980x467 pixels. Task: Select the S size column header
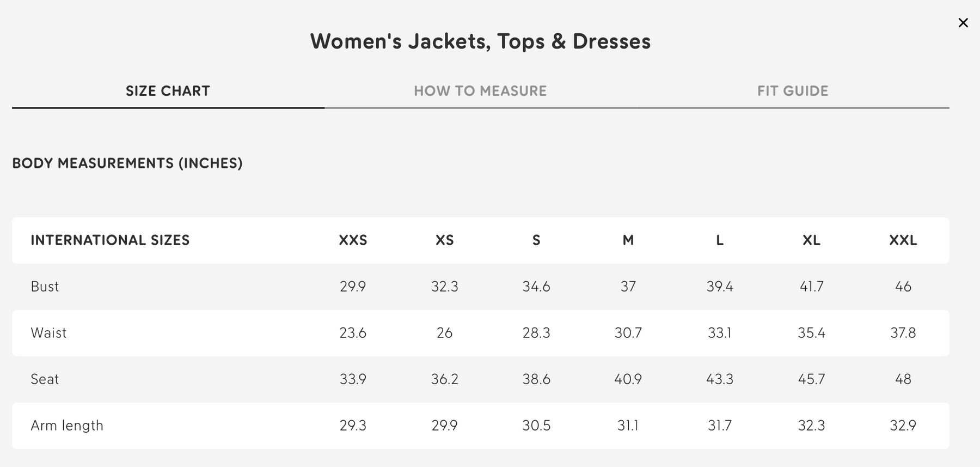point(536,240)
